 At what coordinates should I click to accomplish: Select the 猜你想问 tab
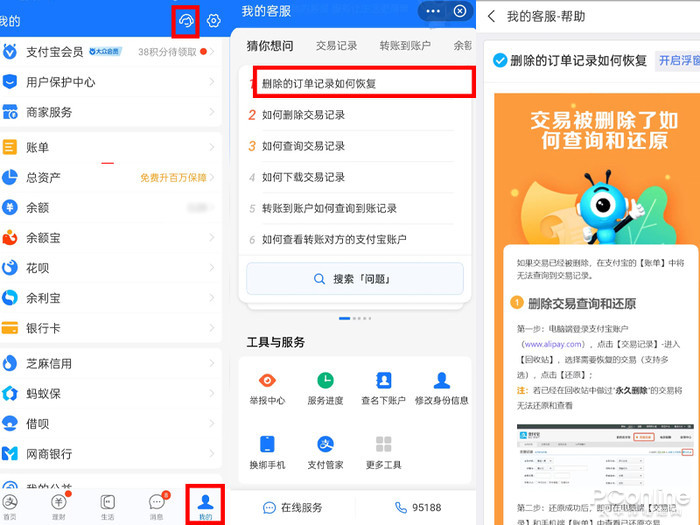tap(270, 46)
